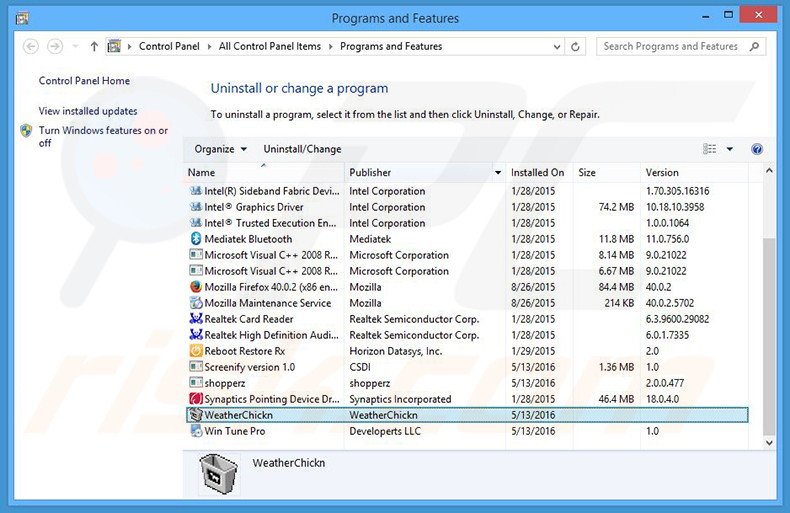Select the Developerts LLC publisher cell
Screen dimensions: 790x513
pos(385,431)
